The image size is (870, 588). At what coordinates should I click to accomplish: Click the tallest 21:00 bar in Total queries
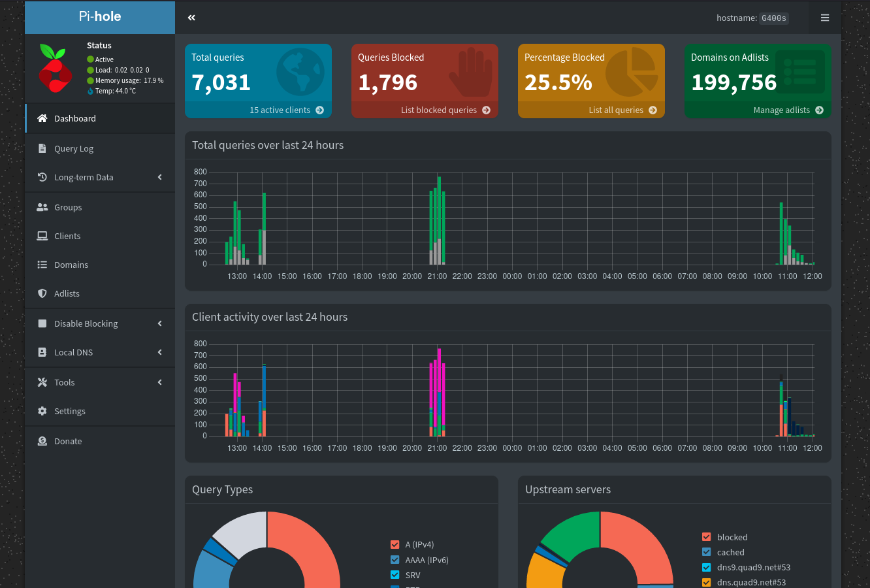439,209
